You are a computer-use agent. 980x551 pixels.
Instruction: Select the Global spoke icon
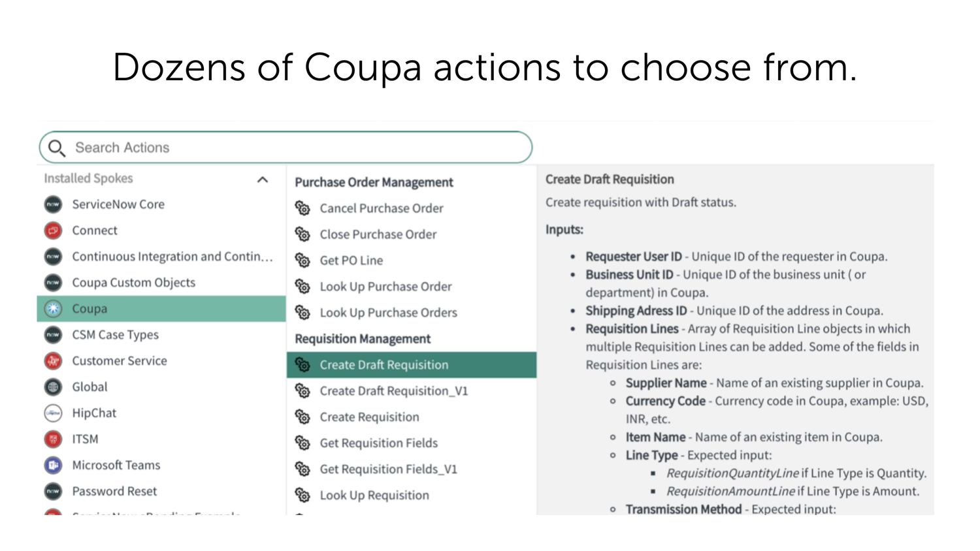tap(52, 386)
